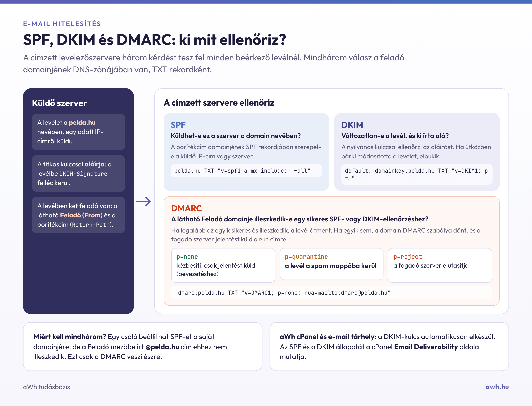Click the highlighted 'pelda.hu' in the first sender card
This screenshot has width=532, height=406.
pos(82,122)
